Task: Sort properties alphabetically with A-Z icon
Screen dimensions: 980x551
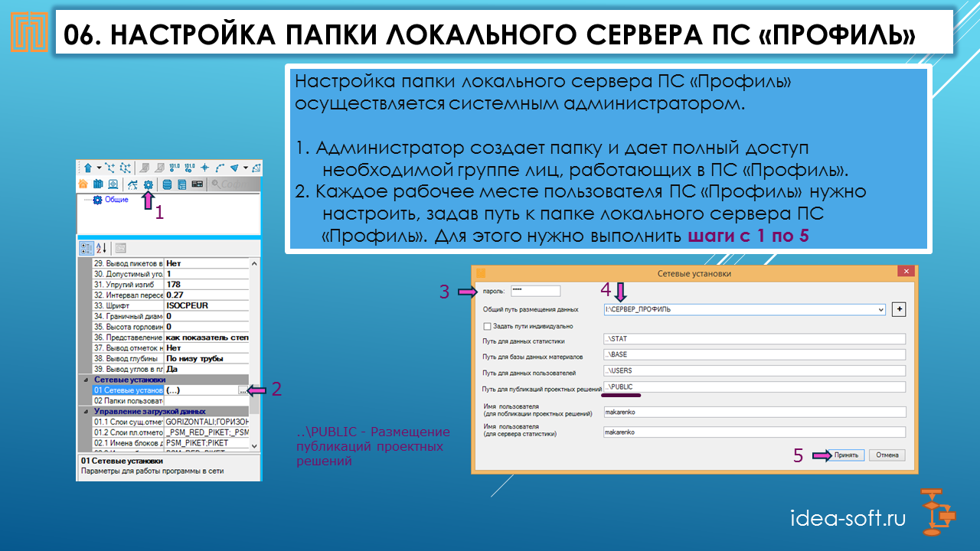Action: (102, 249)
